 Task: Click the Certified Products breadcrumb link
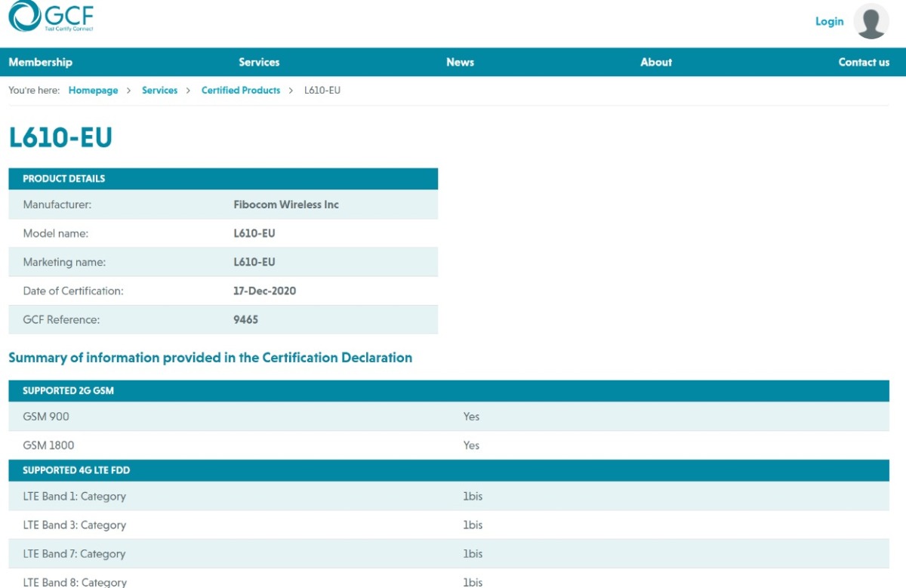pos(241,90)
